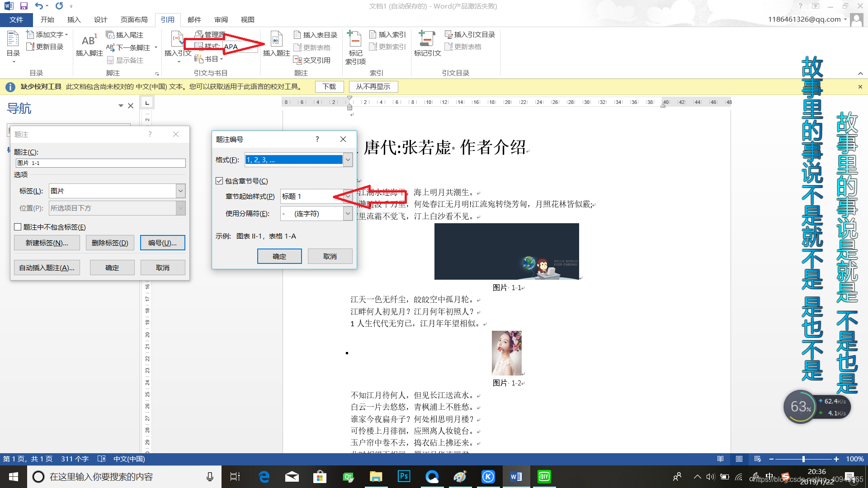This screenshot has height=488, width=868.
Task: Click the Cross-reference (交叉引用) icon
Action: click(311, 60)
